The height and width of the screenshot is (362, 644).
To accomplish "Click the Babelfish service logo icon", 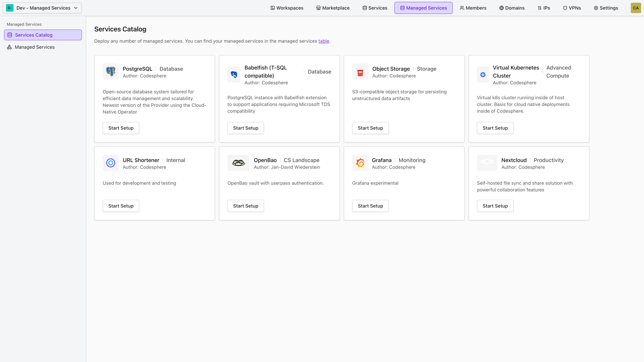I will [234, 75].
